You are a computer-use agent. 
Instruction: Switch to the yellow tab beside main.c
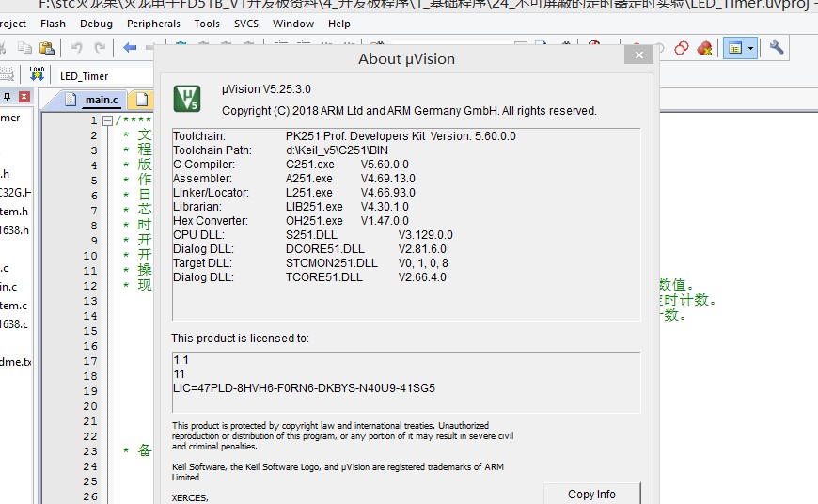(141, 100)
